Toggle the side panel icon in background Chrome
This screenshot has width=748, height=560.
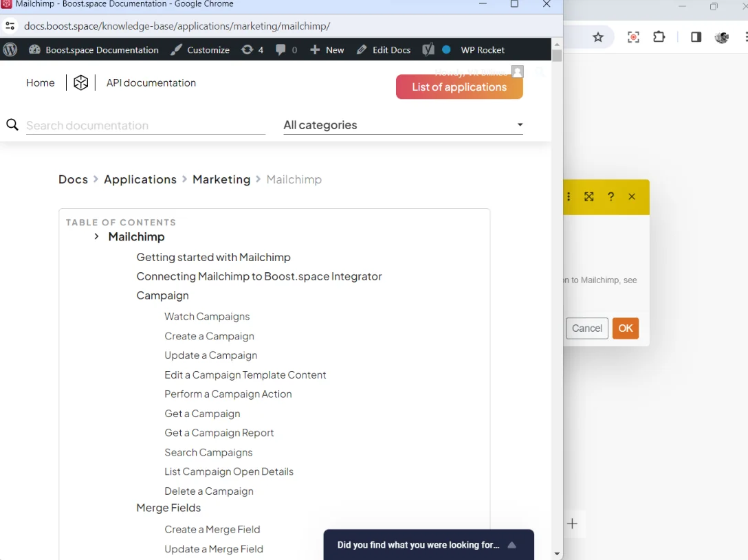(696, 37)
